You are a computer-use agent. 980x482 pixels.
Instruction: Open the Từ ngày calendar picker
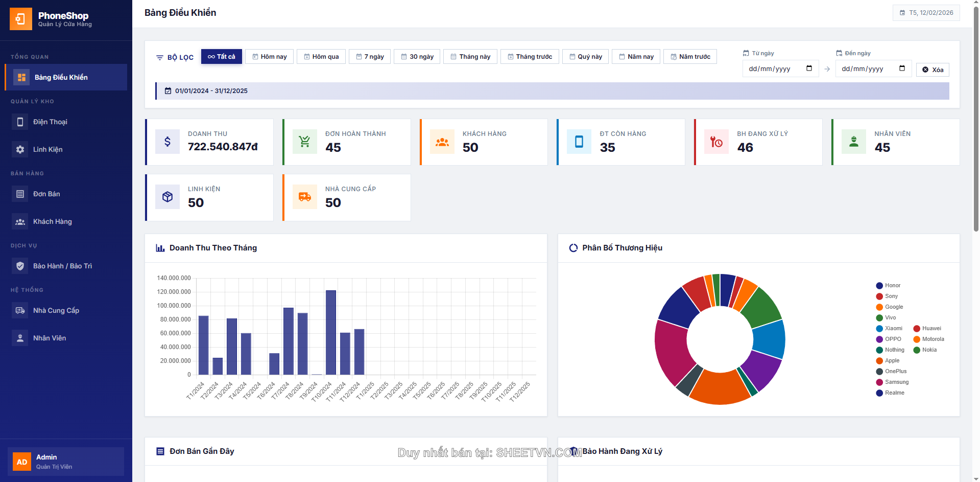click(809, 68)
